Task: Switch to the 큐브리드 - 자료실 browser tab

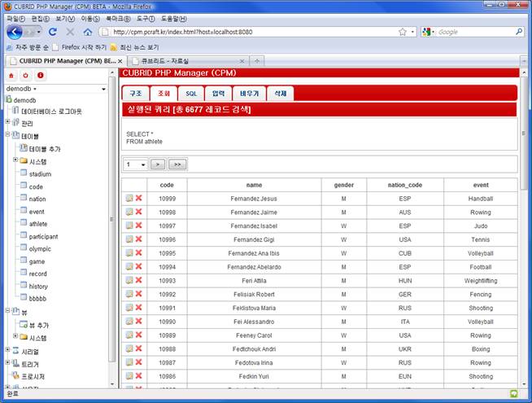Action: [x=188, y=61]
